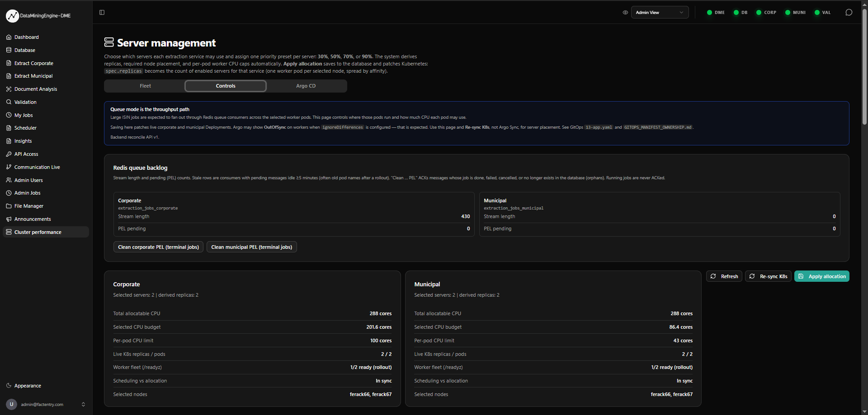Click the Appearance moon icon
The image size is (868, 415).
(9, 386)
